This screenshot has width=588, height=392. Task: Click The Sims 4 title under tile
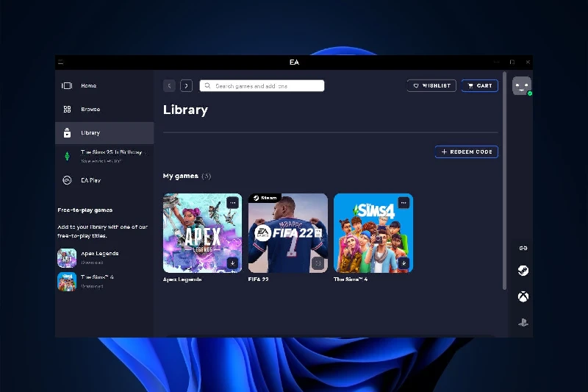(x=351, y=279)
